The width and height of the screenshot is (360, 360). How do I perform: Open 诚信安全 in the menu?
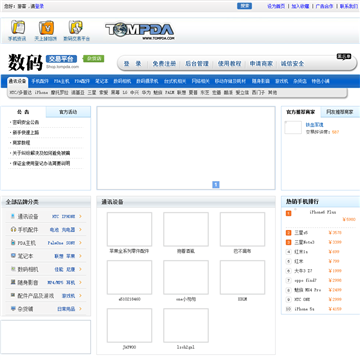click(x=292, y=64)
